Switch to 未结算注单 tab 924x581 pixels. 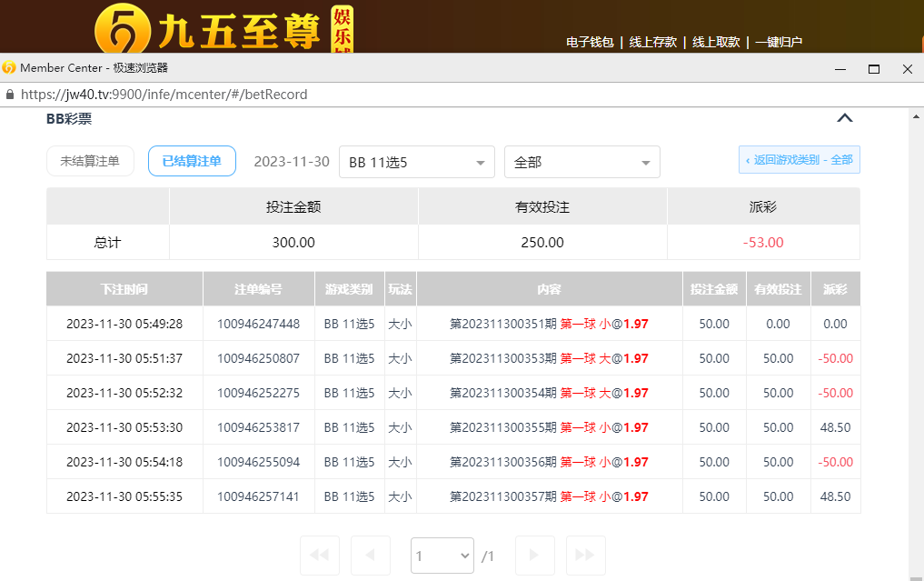(x=90, y=161)
